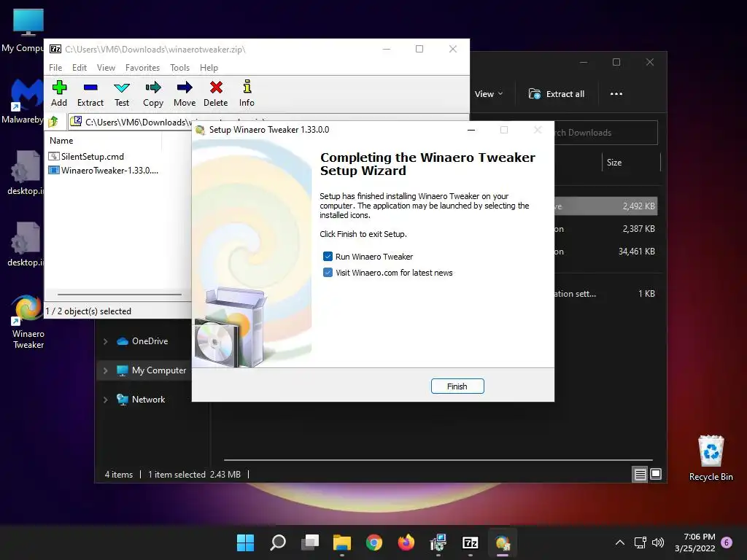Open the View dropdown in File Explorer
The height and width of the screenshot is (560, 747).
point(489,94)
